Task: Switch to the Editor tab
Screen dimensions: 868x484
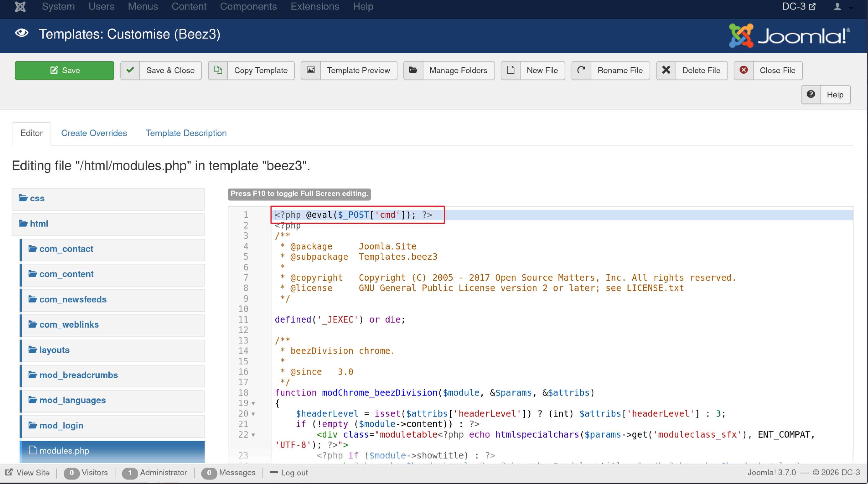Action: pos(31,133)
